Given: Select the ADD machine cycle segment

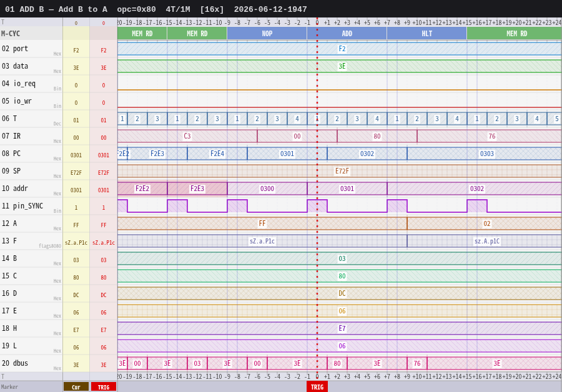Looking at the screenshot, I should (347, 33).
